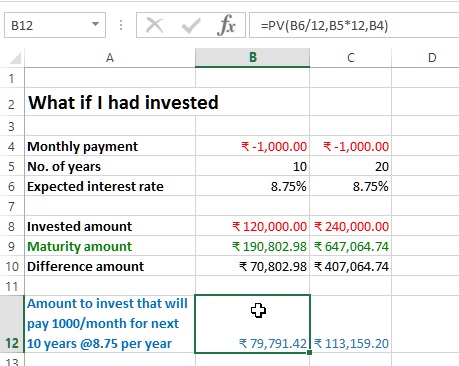Screen dimensions: 459x366
Task: Select row 2 header
Action: tap(12, 103)
